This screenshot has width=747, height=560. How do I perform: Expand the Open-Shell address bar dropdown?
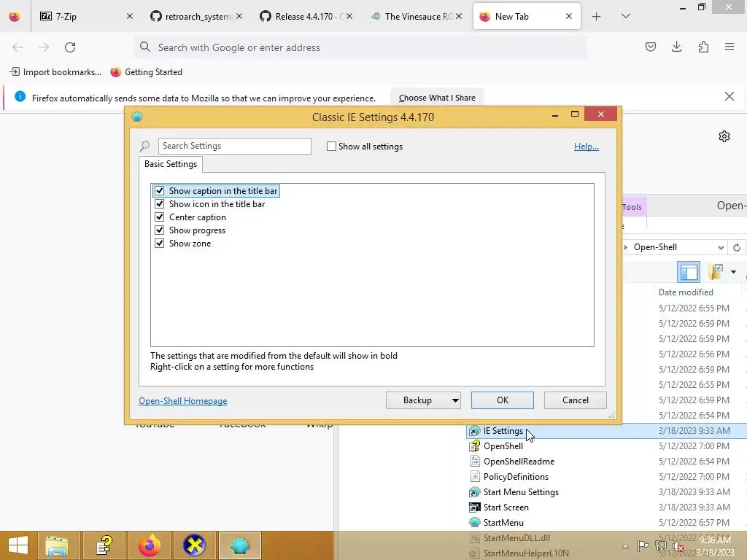(x=721, y=247)
